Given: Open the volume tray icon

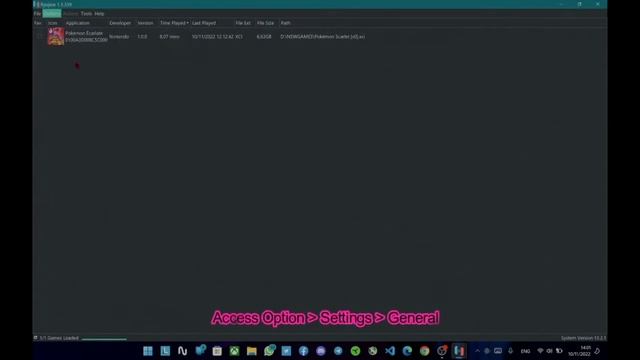Looking at the screenshot, I should coord(550,351).
